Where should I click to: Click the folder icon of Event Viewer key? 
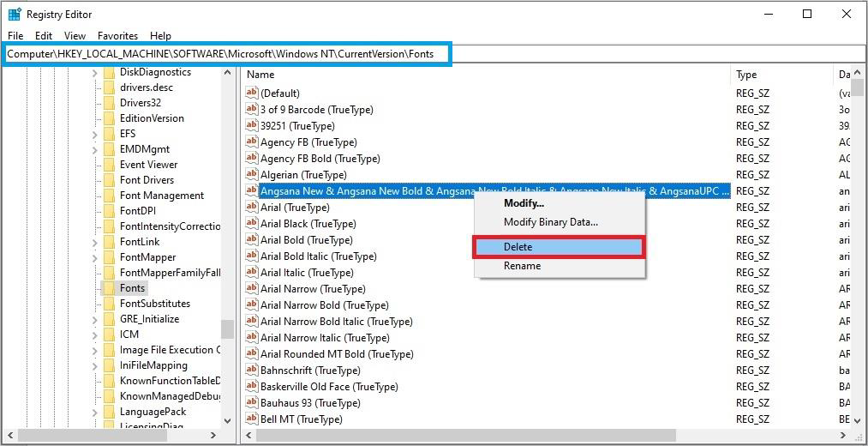(x=109, y=165)
